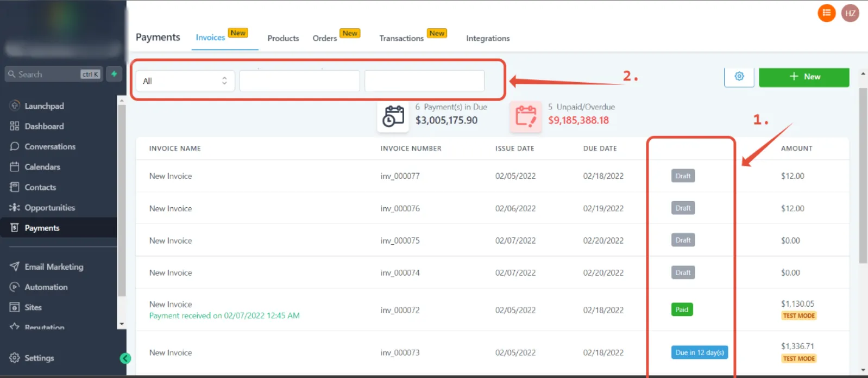Collapse sidebar with green chevron button
868x378 pixels.
[x=125, y=358]
